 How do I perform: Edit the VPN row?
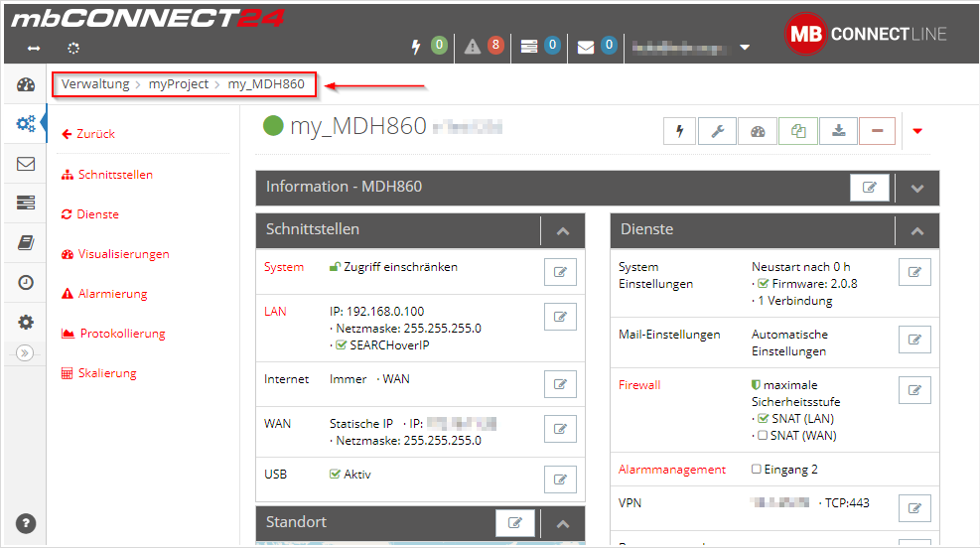click(914, 508)
